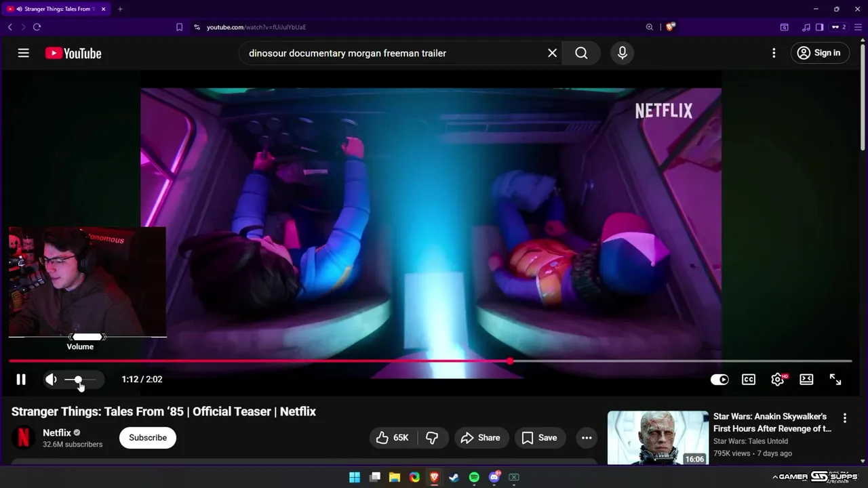Open the Star Wars Anakin Skywalker video thumbnail
The height and width of the screenshot is (488, 868).
tap(658, 438)
